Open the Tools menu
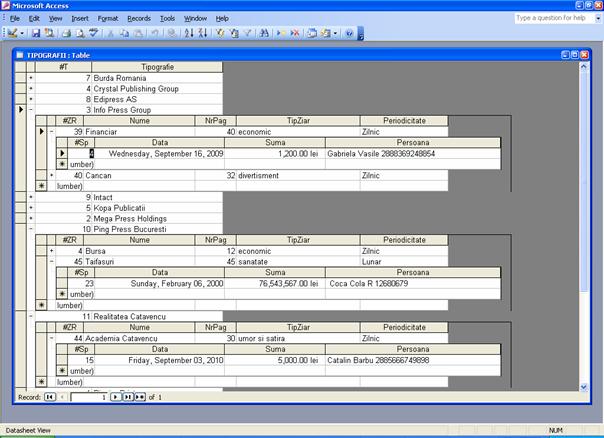 coord(167,18)
